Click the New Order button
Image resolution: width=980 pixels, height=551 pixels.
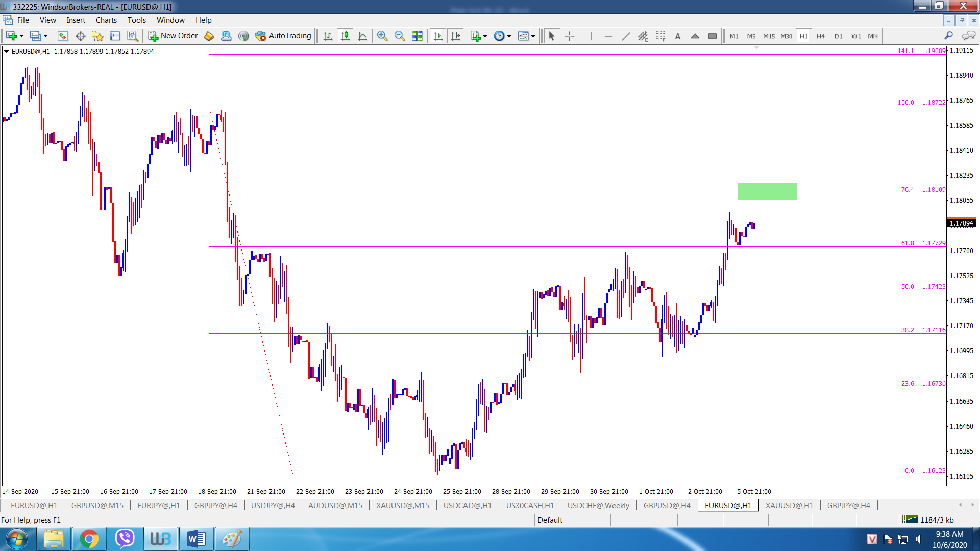[173, 36]
